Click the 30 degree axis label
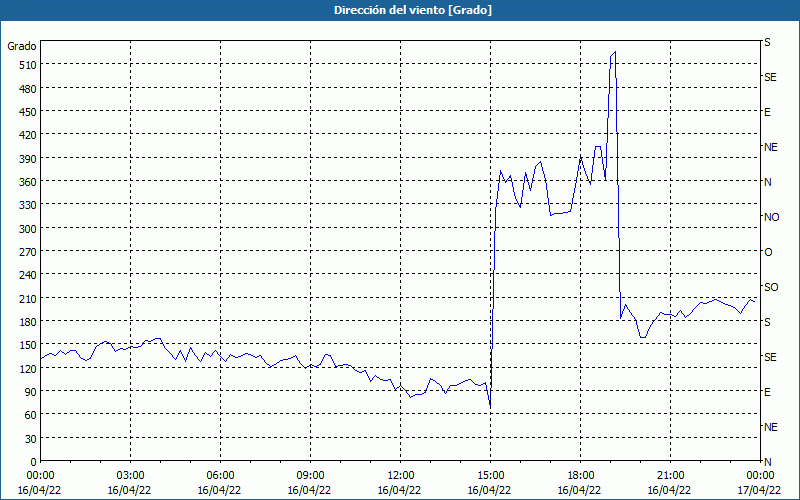The height and width of the screenshot is (500, 800). [x=29, y=439]
